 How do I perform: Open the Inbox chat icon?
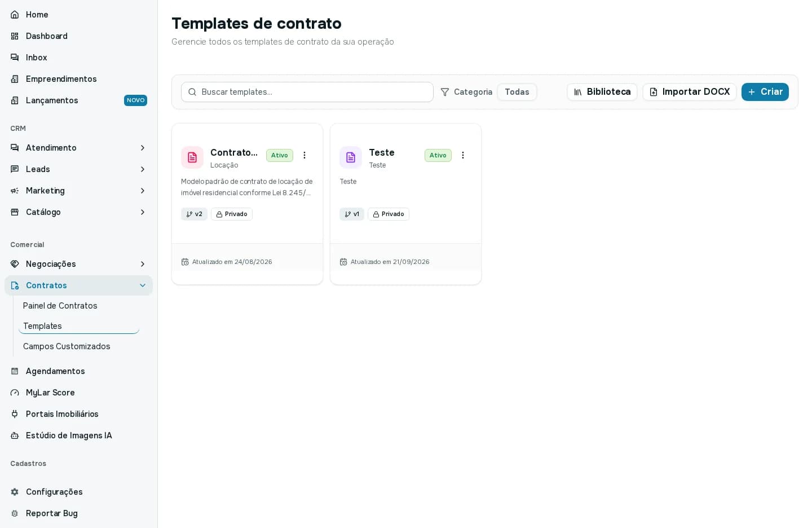point(15,58)
